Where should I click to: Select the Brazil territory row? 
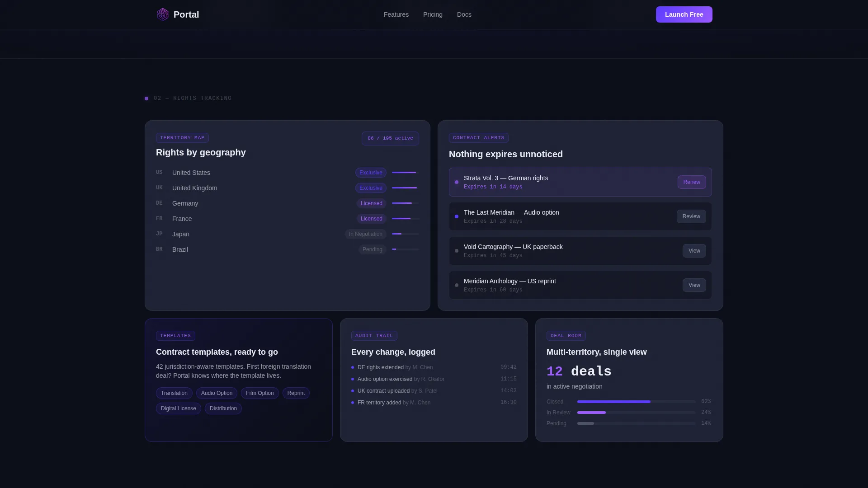pyautogui.click(x=287, y=249)
